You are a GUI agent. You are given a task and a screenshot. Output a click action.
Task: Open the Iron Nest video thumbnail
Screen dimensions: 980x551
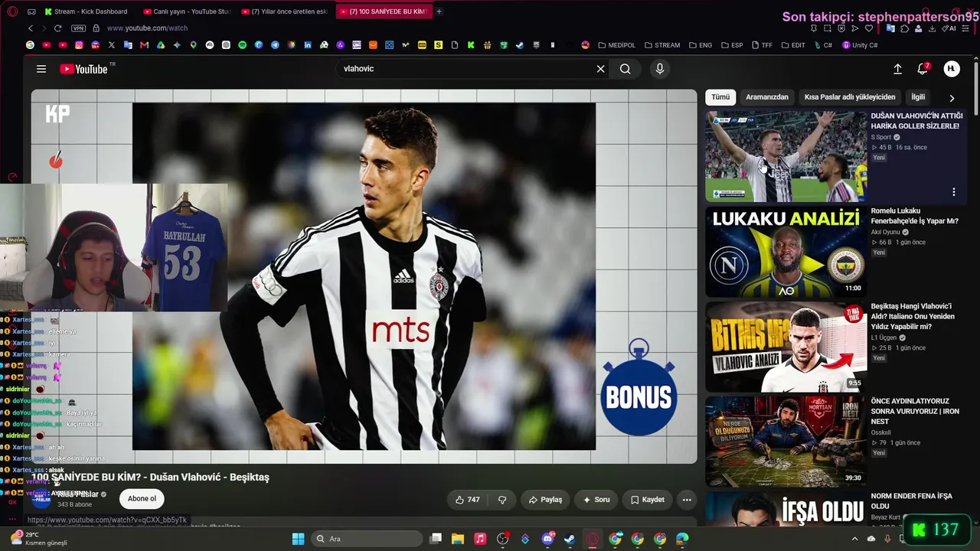tap(786, 441)
